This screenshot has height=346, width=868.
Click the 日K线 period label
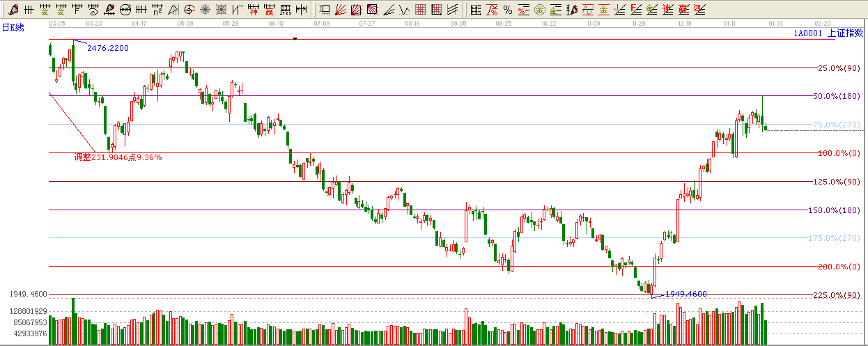pos(13,27)
